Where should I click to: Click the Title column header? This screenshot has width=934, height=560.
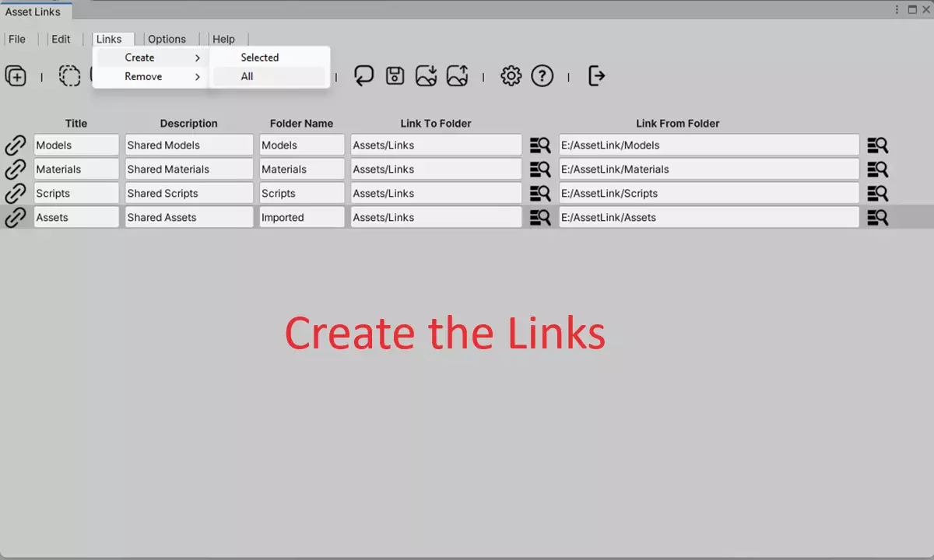coord(76,124)
